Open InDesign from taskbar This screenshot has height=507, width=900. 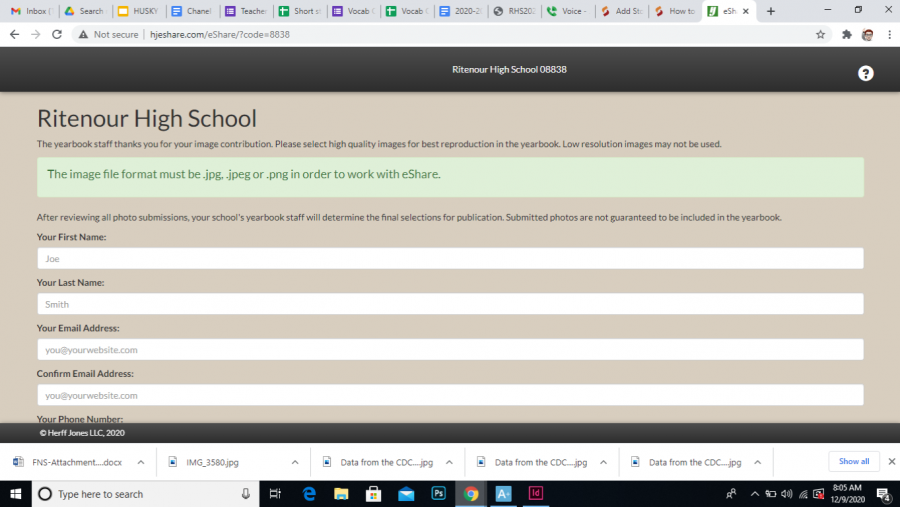536,494
